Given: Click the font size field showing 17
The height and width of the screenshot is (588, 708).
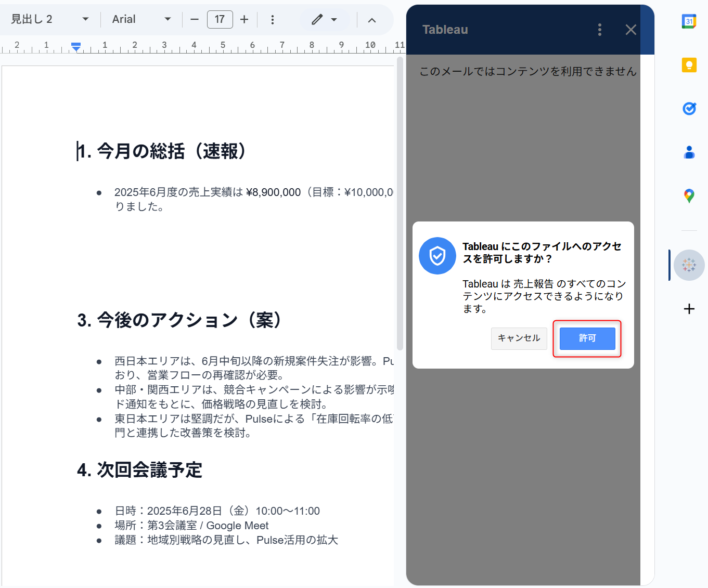Looking at the screenshot, I should tap(220, 19).
